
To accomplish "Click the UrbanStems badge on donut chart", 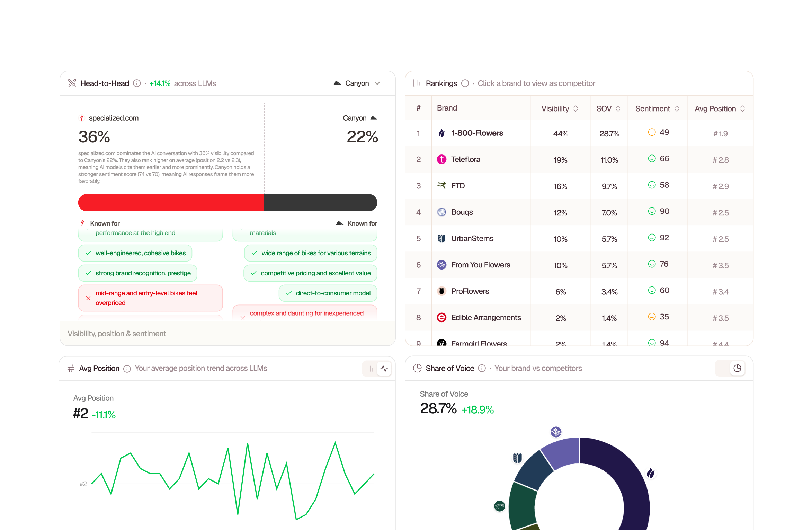I will click(517, 458).
